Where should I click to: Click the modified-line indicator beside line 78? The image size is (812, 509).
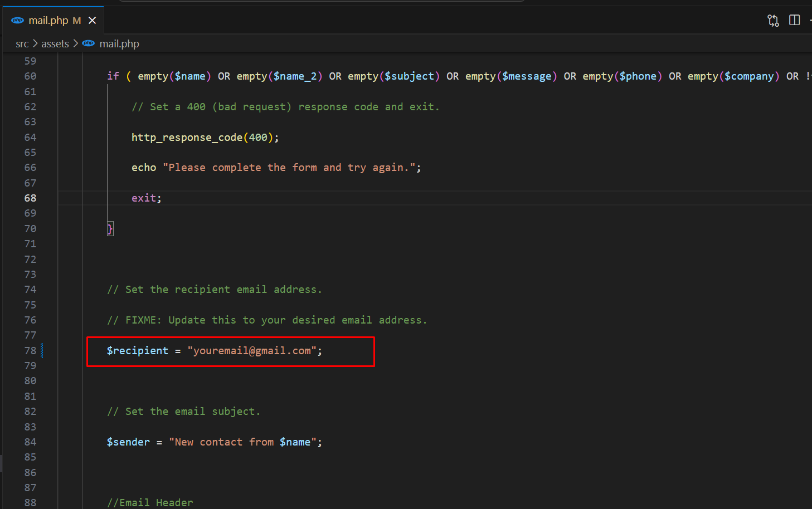pos(42,351)
